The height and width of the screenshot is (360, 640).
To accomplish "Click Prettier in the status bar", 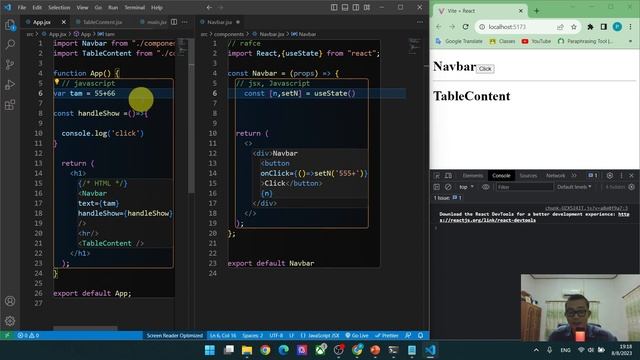I will click(x=387, y=336).
